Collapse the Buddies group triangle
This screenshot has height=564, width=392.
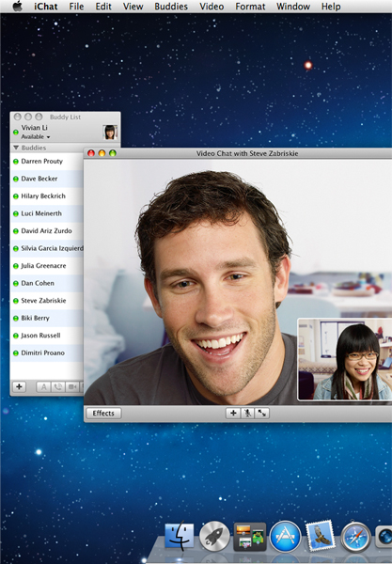16,148
